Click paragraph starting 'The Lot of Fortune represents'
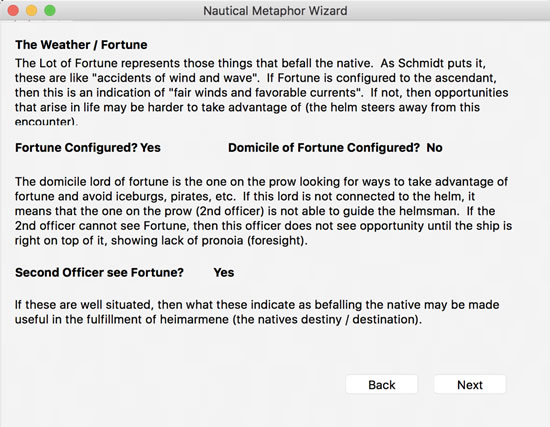550x427 pixels. 261,92
